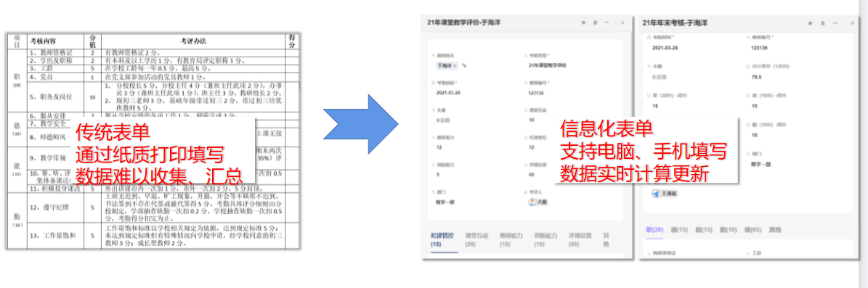This screenshot has height=288, width=868.
Task: Click 123136 teacher ID in 年末考核 window
Action: pos(760,48)
